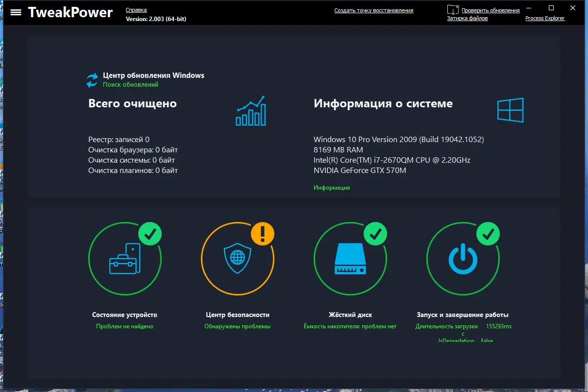The image size is (588, 392).
Task: Click the TweakPower title logo
Action: (x=70, y=12)
